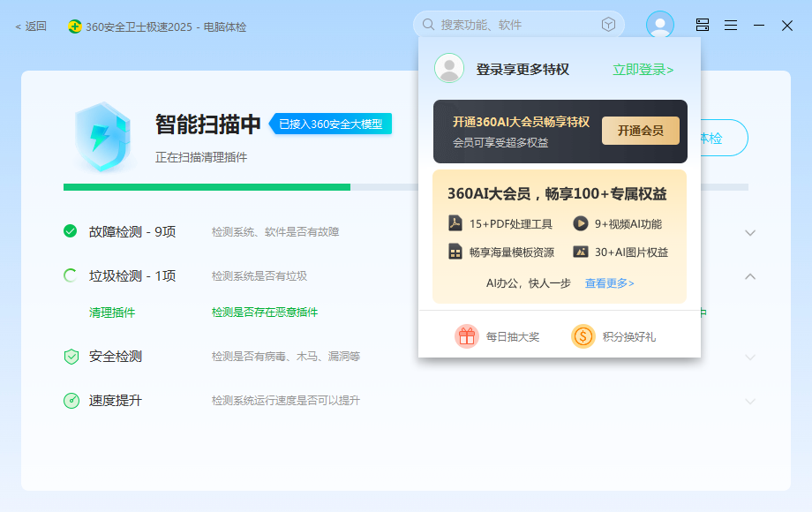Open the hamburger main menu
Screen dimensions: 812x512
(730, 25)
